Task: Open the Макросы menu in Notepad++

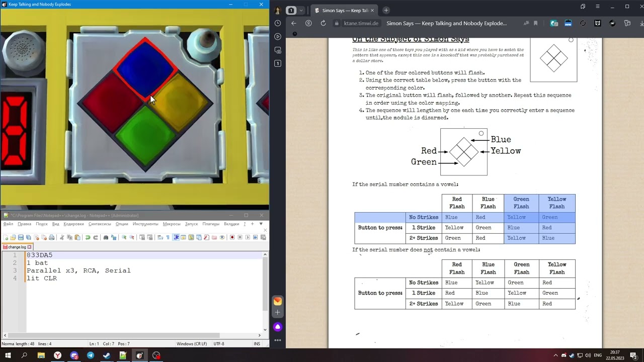Action: point(172,224)
